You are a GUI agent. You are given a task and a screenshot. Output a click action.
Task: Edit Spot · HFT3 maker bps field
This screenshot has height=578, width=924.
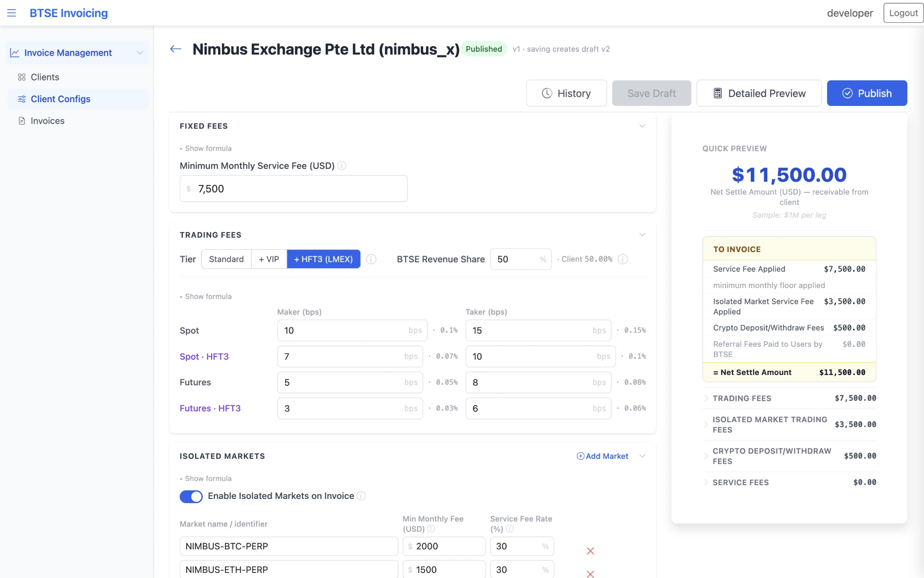point(350,357)
